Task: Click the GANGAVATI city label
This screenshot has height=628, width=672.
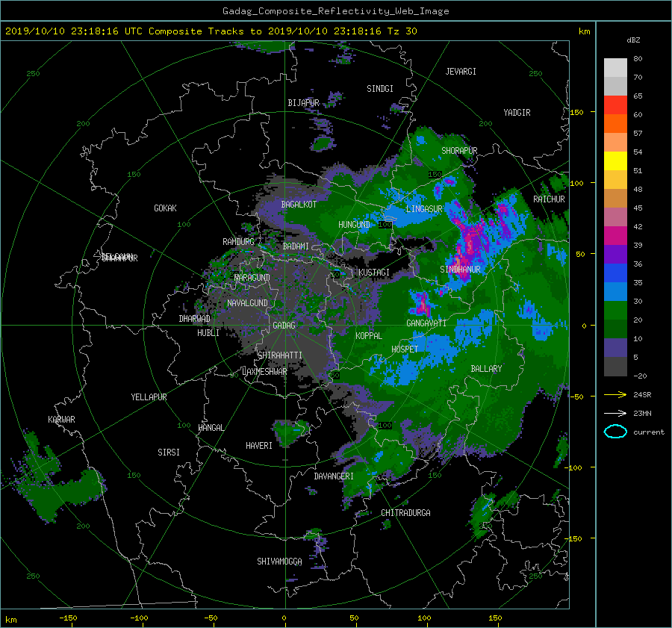Action: pyautogui.click(x=426, y=323)
